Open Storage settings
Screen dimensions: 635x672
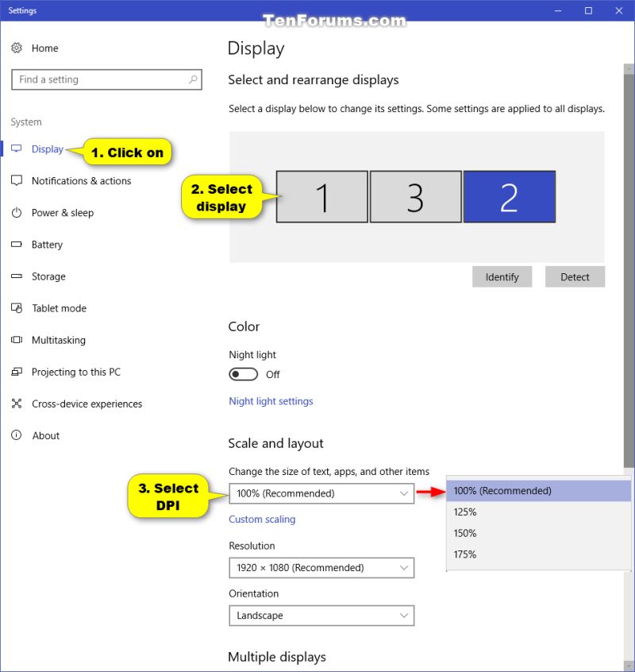point(49,276)
